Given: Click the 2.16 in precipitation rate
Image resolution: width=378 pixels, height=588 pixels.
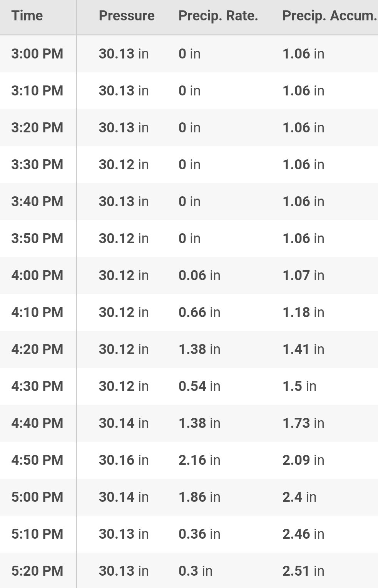Looking at the screenshot, I should 199,460.
